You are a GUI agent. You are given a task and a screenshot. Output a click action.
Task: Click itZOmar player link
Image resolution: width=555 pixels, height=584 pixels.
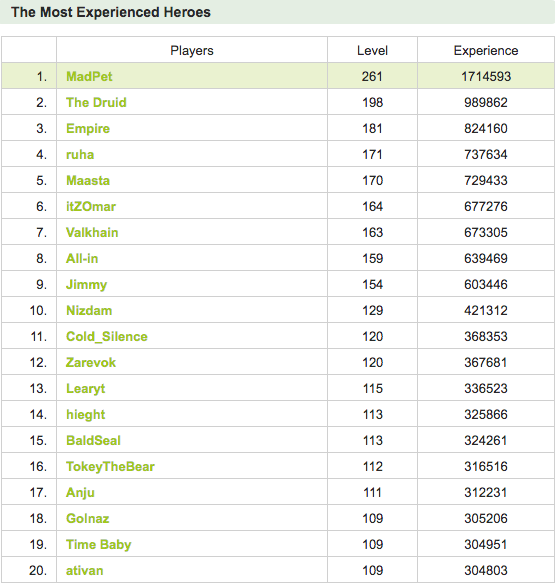pos(91,206)
